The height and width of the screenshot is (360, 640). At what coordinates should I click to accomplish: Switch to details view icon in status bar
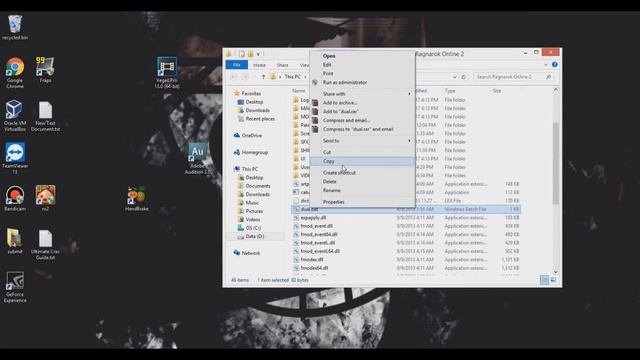tap(544, 280)
